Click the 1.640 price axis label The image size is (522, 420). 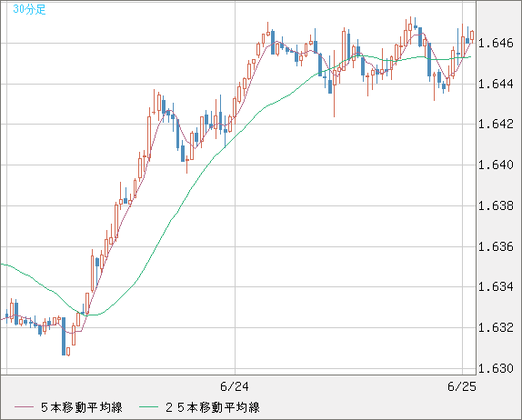(x=496, y=165)
